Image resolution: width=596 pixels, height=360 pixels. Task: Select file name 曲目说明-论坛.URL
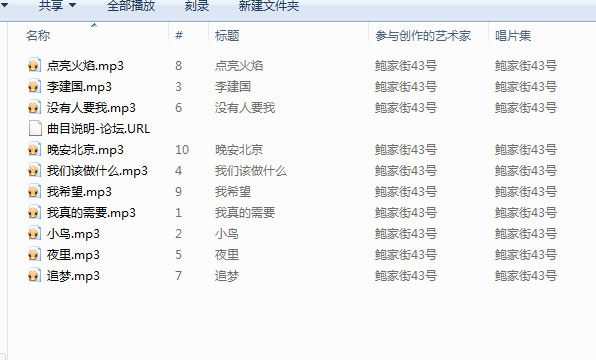click(x=98, y=129)
